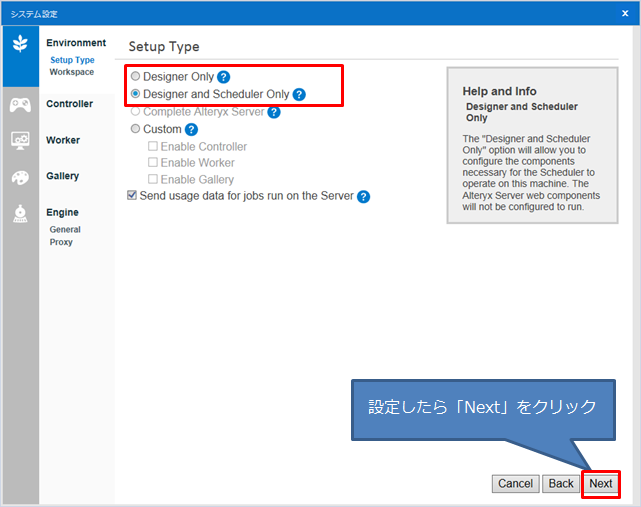Click help icon beside Designer and Scheduler Only
Screen dimensions: 641x507
[299, 95]
